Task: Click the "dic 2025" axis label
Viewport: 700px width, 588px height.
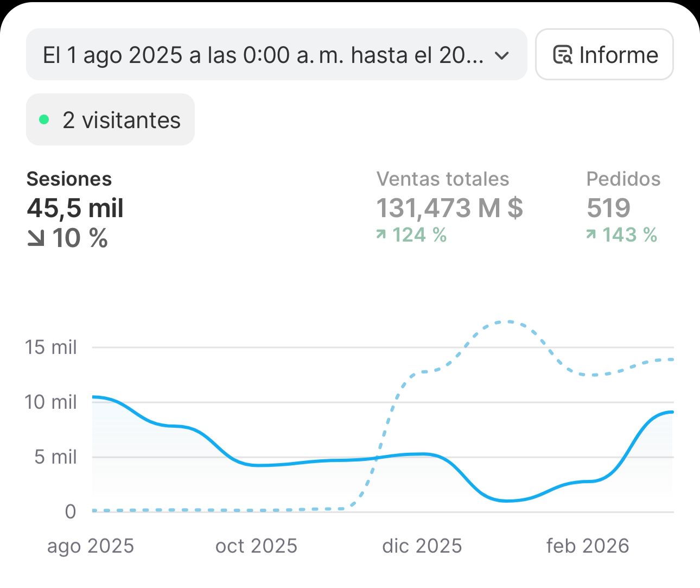Action: click(422, 546)
